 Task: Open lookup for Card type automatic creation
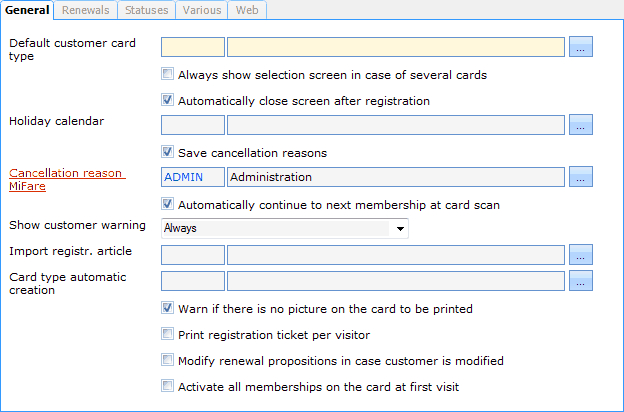coord(582,281)
